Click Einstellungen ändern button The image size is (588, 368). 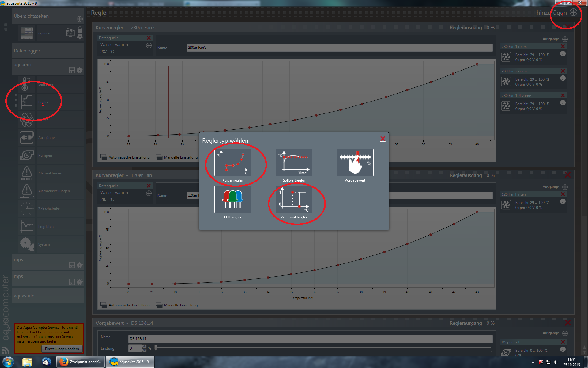pyautogui.click(x=62, y=349)
